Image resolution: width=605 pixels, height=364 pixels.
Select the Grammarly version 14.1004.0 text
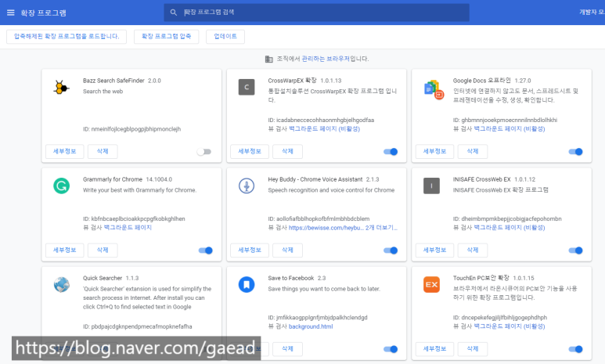pyautogui.click(x=159, y=179)
